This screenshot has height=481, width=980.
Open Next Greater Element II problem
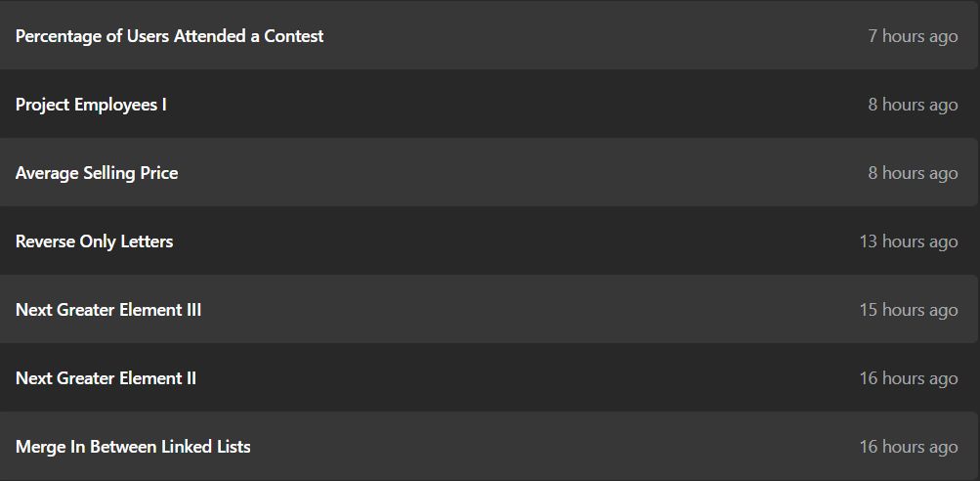click(x=107, y=377)
